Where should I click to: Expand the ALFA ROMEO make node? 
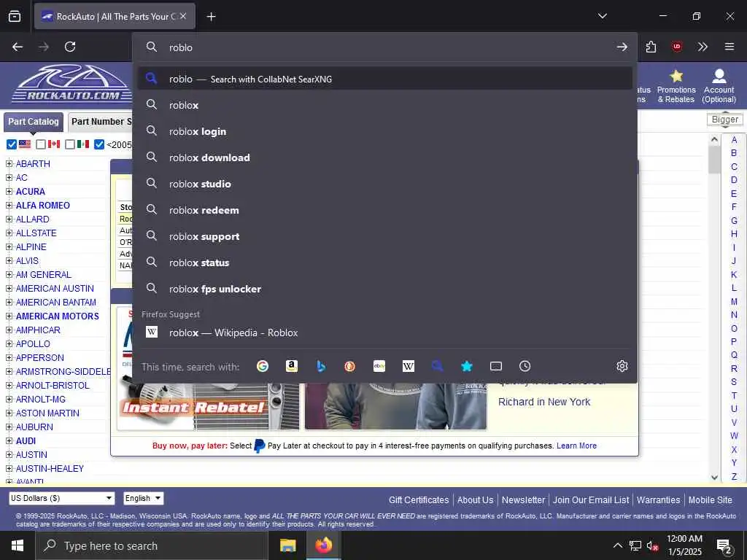coord(9,205)
